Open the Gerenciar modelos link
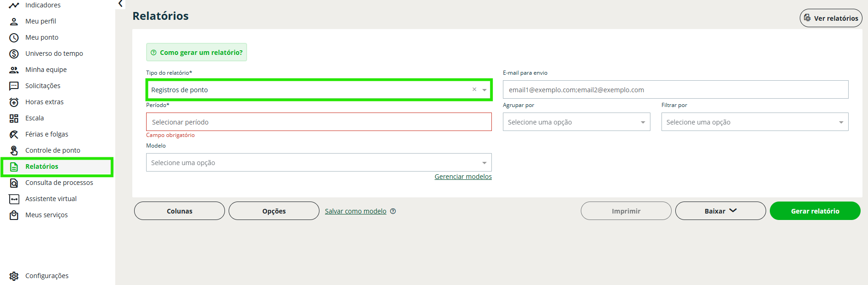868x285 pixels. click(463, 177)
